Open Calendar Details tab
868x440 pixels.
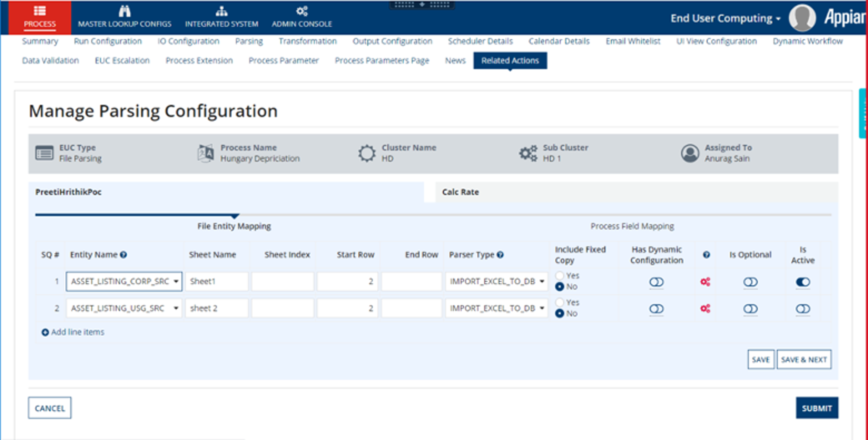click(559, 41)
